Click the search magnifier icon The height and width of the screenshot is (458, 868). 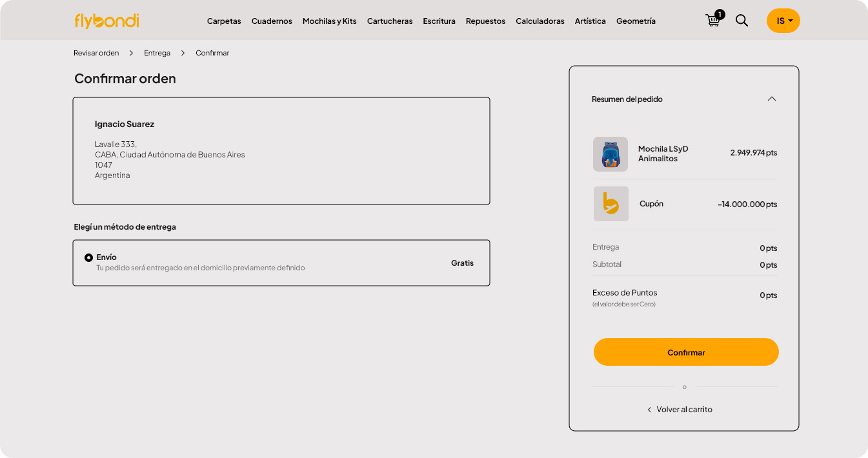point(742,21)
